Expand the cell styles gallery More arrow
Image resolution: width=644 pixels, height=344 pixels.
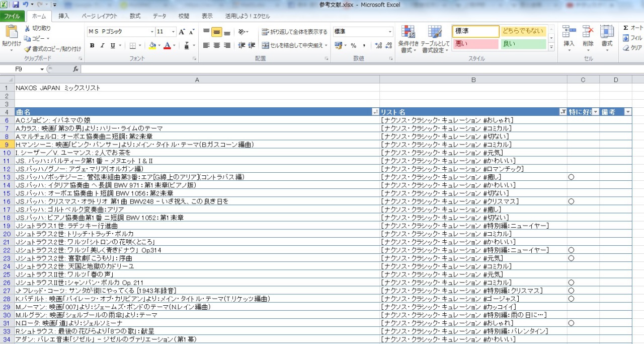(x=551, y=47)
